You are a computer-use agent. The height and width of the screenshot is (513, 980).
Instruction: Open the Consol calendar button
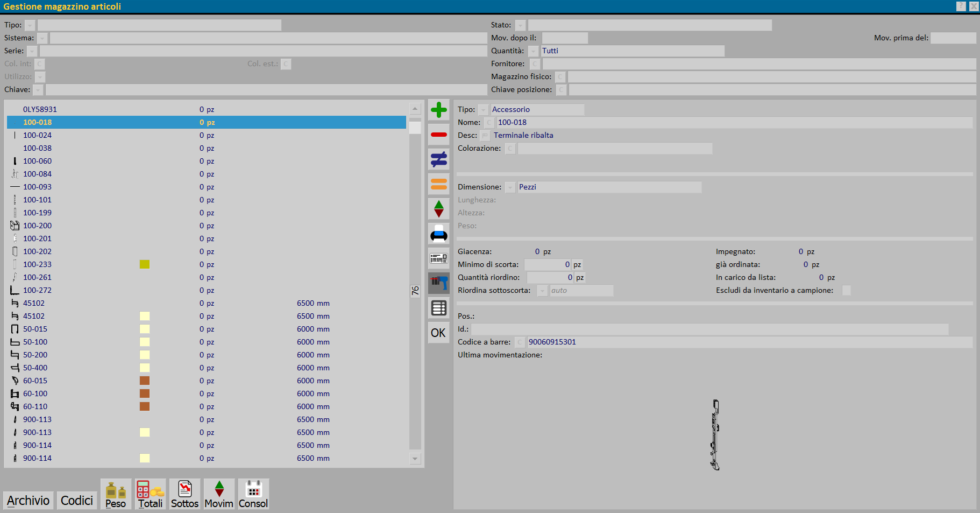click(253, 494)
